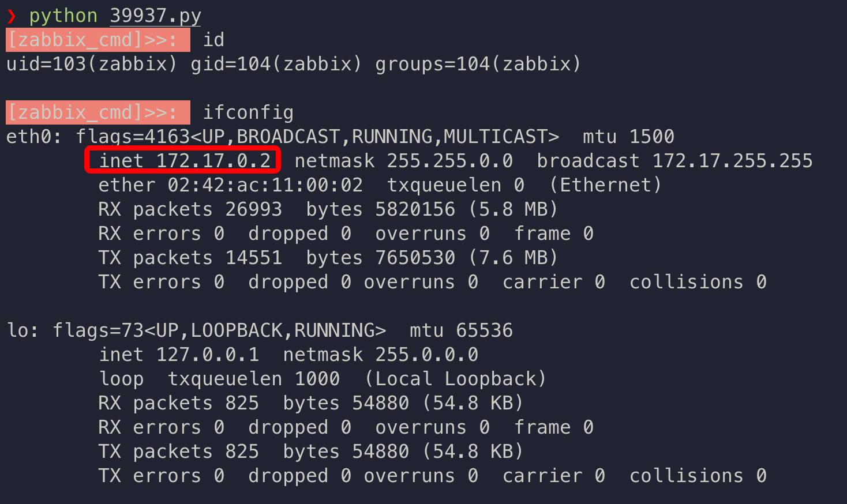Image resolution: width=847 pixels, height=504 pixels.
Task: Click the id command text
Action: 213,40
